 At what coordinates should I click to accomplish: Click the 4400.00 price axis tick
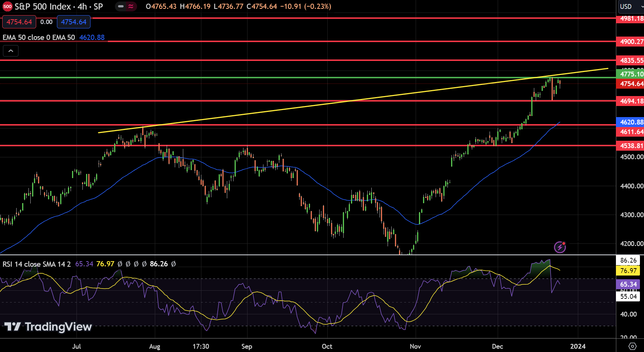(x=631, y=186)
